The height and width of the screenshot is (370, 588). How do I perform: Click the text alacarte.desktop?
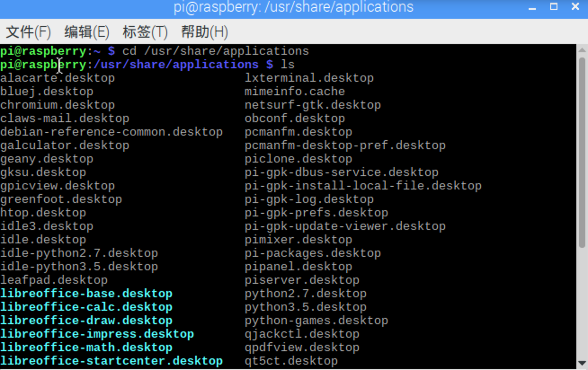tap(58, 78)
